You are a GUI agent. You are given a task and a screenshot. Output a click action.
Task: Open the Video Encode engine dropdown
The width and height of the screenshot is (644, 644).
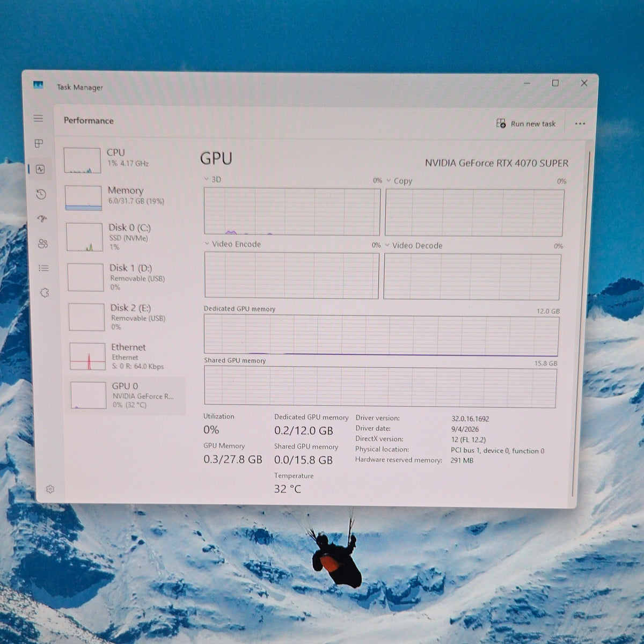coord(232,244)
